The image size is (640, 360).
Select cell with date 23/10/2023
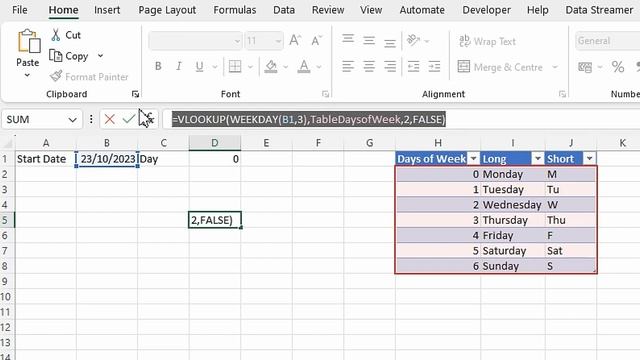[107, 159]
